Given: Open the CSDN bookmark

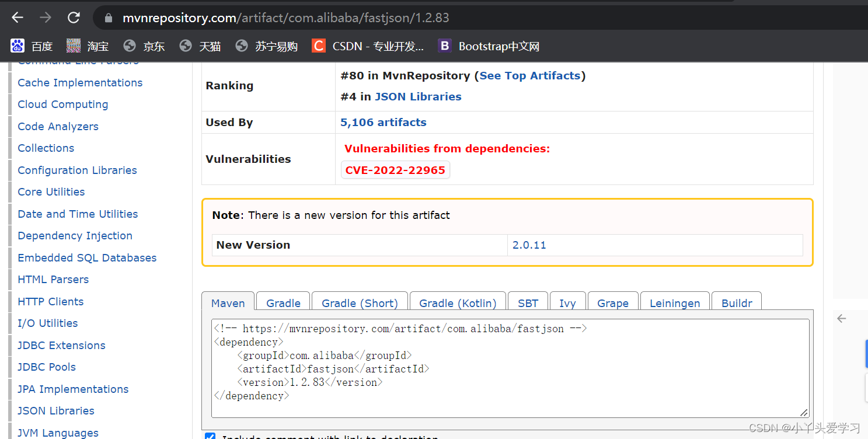Looking at the screenshot, I should pos(368,46).
